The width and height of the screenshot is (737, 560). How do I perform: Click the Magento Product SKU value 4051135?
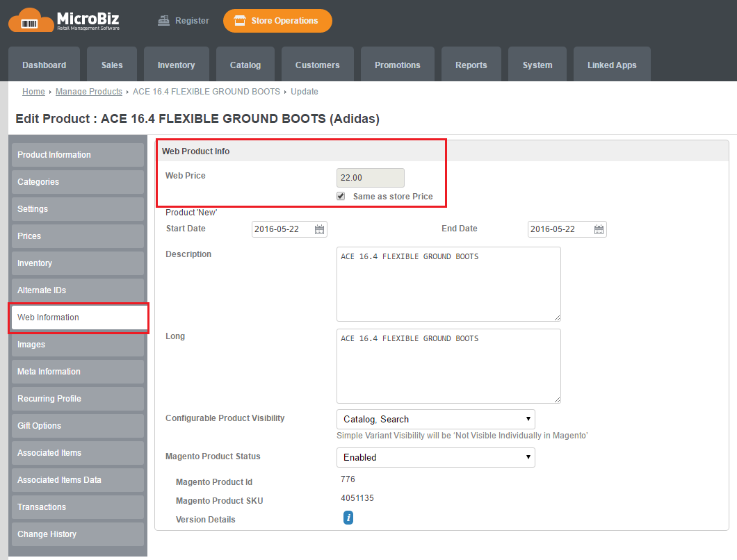pyautogui.click(x=357, y=498)
